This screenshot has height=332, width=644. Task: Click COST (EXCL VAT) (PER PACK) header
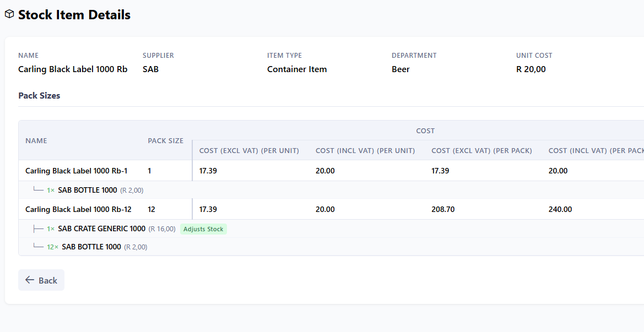click(482, 151)
